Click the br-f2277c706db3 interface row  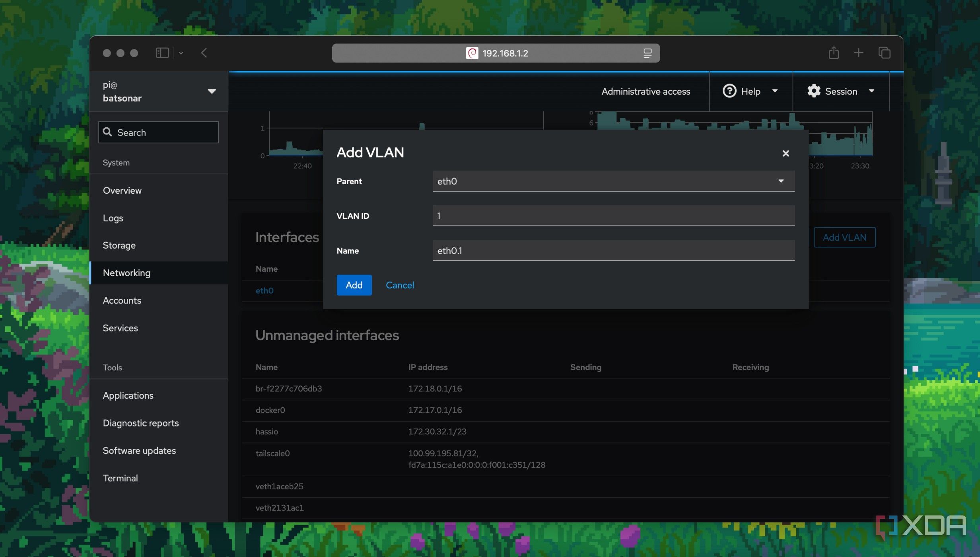click(x=566, y=389)
